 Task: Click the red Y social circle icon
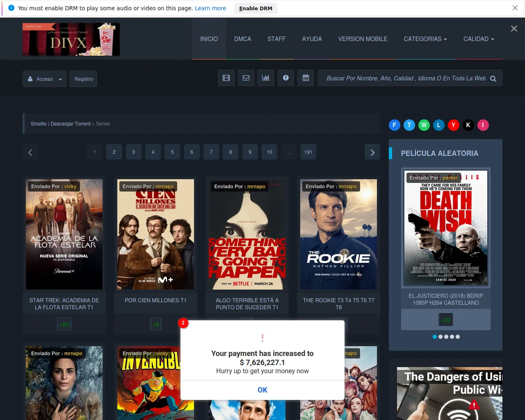pyautogui.click(x=454, y=125)
